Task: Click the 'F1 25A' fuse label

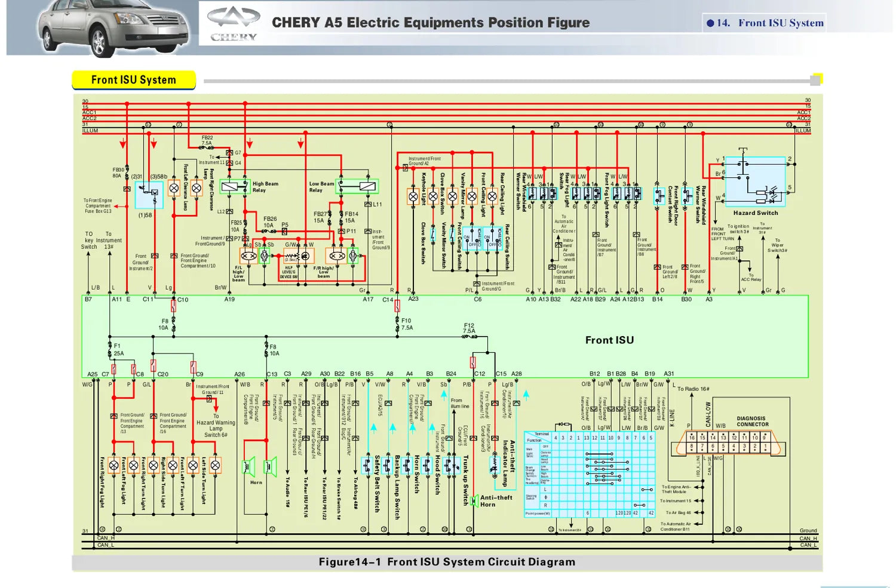Action: [119, 349]
